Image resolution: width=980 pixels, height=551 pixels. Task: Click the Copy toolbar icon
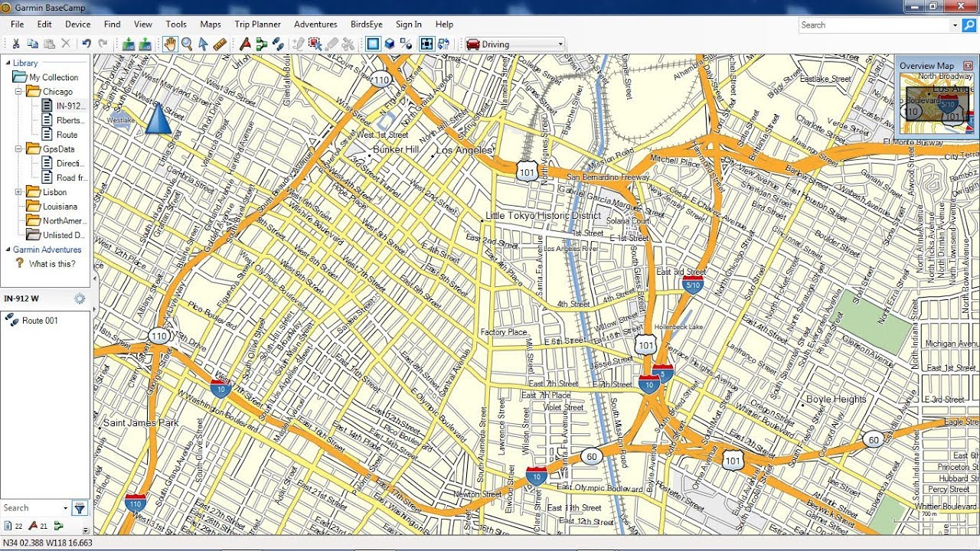[x=32, y=44]
